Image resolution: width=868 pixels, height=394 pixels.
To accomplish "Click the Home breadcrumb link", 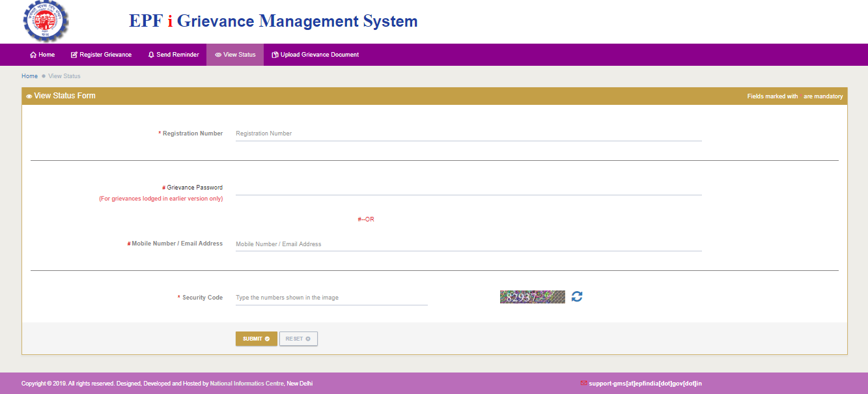I will tap(29, 76).
